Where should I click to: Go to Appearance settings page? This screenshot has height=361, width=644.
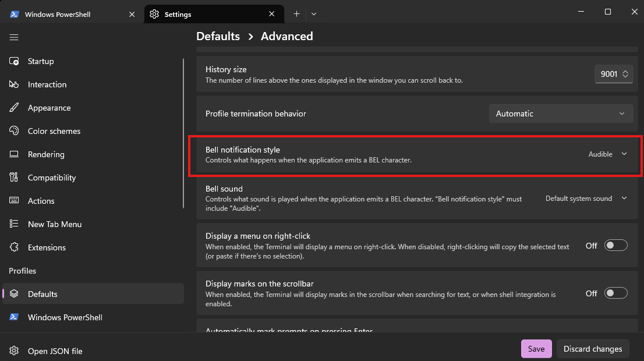[93, 108]
